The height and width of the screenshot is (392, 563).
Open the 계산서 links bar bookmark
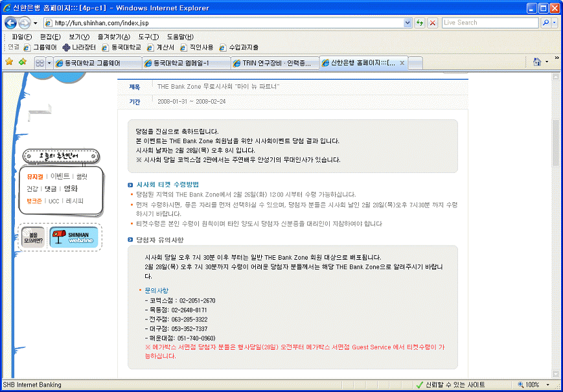161,47
